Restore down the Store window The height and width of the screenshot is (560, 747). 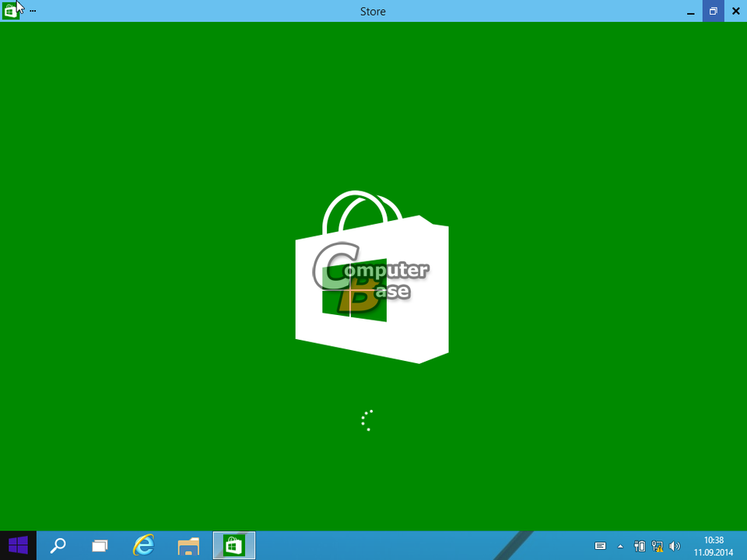(x=713, y=12)
